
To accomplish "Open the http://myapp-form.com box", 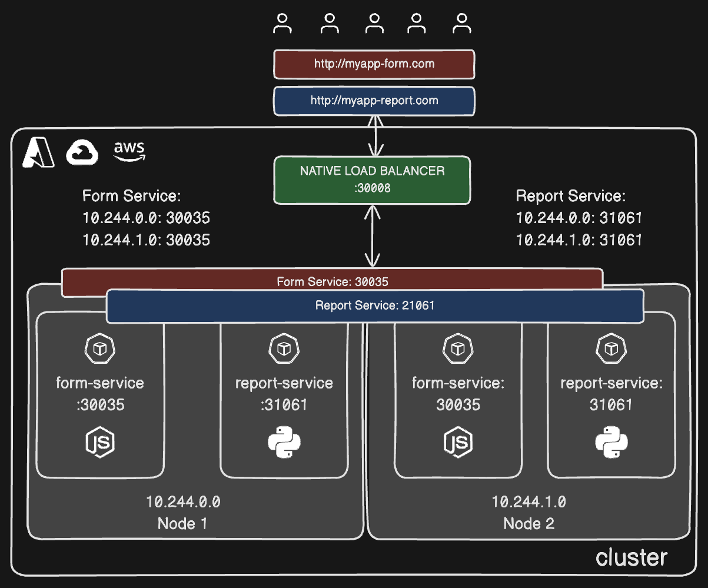I will point(374,64).
